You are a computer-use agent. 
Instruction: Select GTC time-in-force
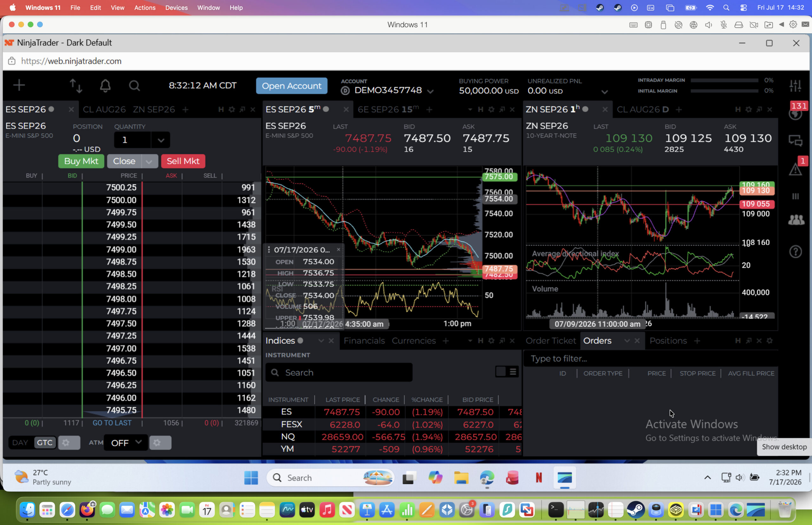pyautogui.click(x=45, y=443)
